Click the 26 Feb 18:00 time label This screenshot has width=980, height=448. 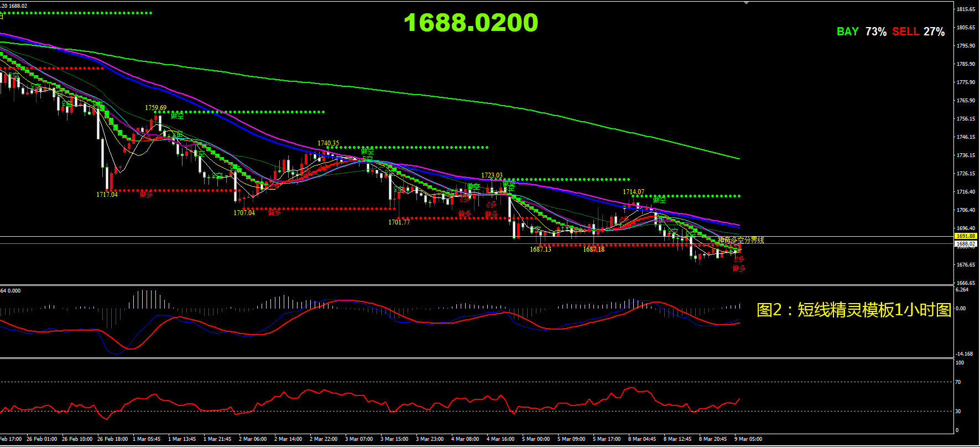(x=113, y=439)
